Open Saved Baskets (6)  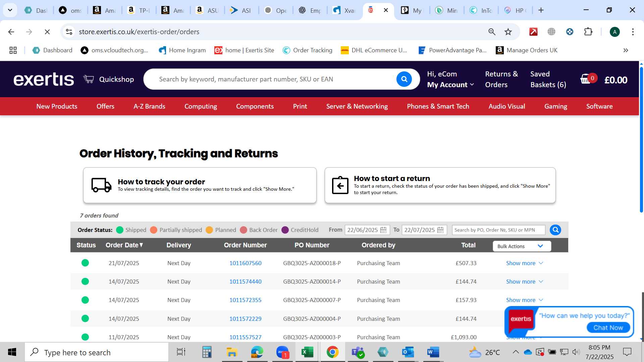coord(548,79)
